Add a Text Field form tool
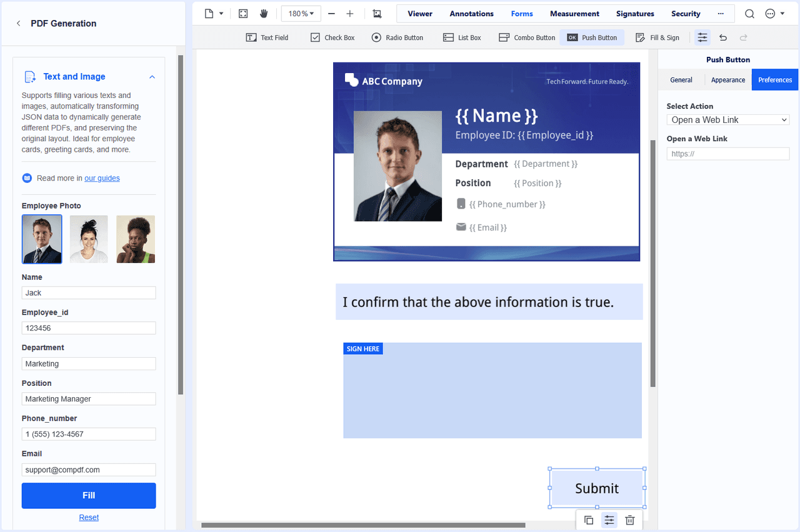 pyautogui.click(x=267, y=37)
